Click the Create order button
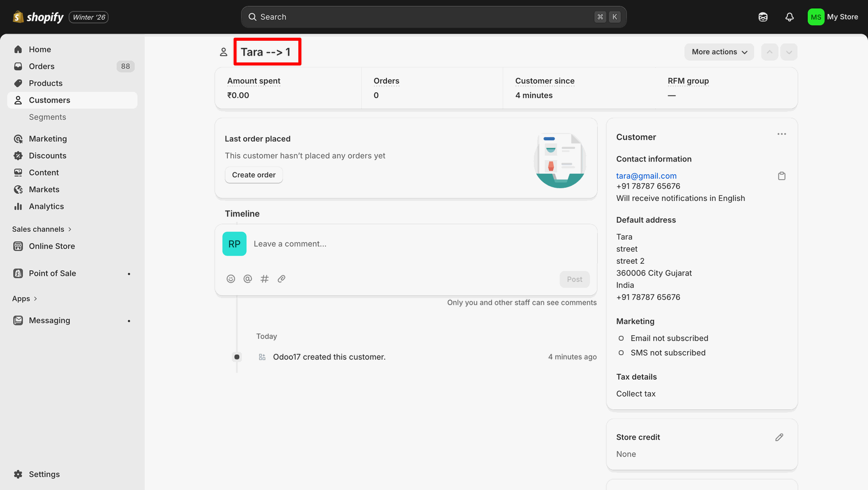The height and width of the screenshot is (490, 868). (x=254, y=175)
